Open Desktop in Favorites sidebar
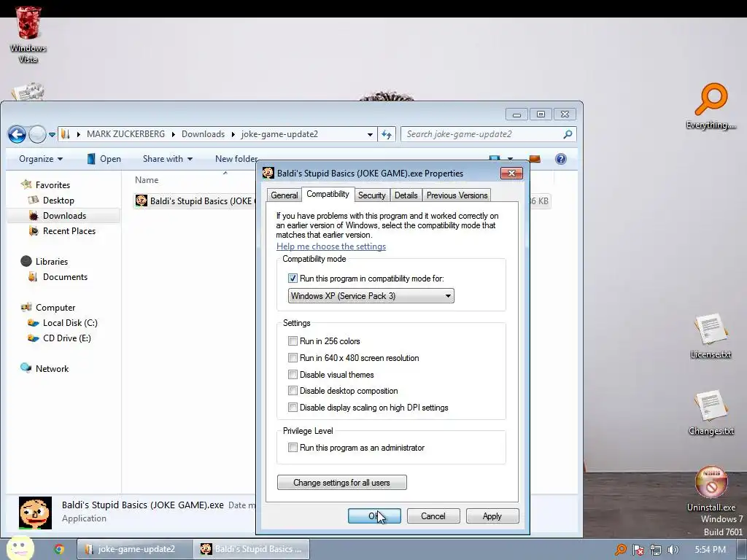This screenshot has width=747, height=560. tap(58, 201)
